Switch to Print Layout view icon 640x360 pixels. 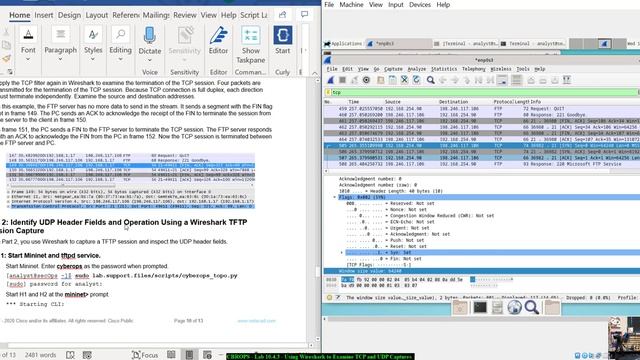point(189,355)
